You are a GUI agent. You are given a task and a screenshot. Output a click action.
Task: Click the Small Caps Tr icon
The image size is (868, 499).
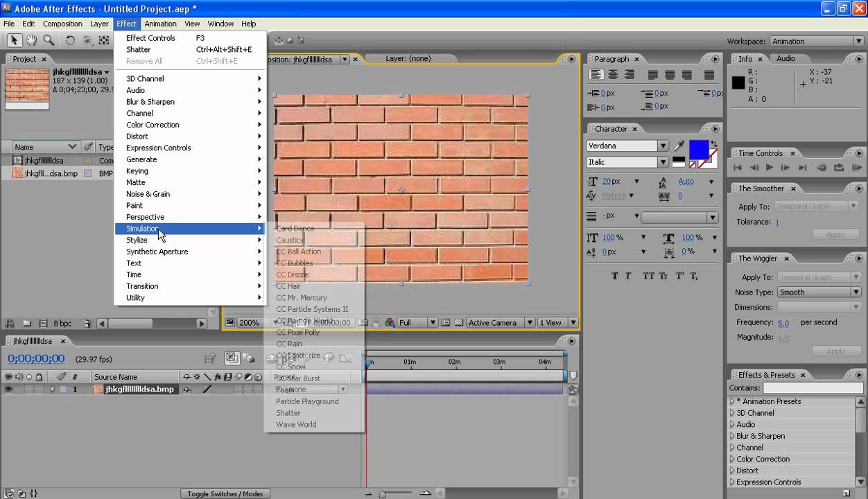click(663, 275)
